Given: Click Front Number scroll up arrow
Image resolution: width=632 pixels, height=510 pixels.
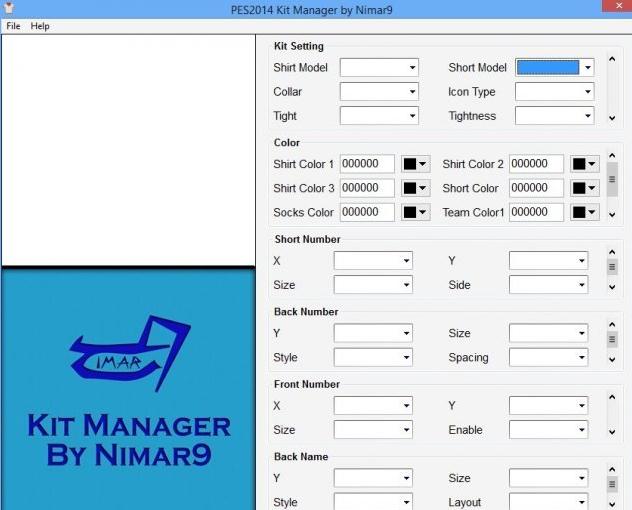Looking at the screenshot, I should coord(612,397).
